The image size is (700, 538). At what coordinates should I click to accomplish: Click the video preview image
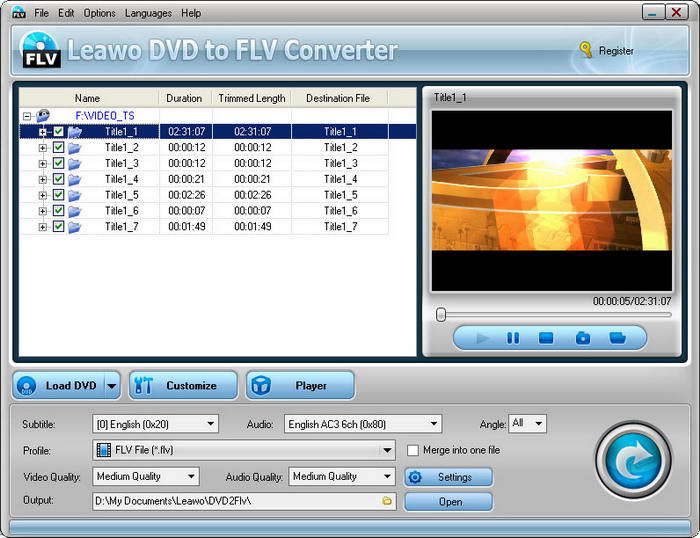click(551, 200)
